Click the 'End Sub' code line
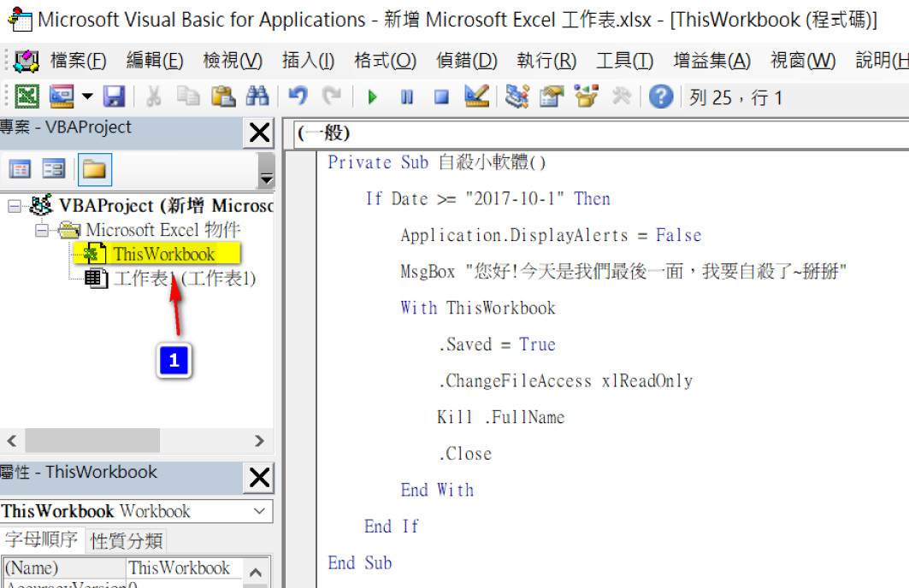Screen dimensions: 909x588 (x=360, y=562)
